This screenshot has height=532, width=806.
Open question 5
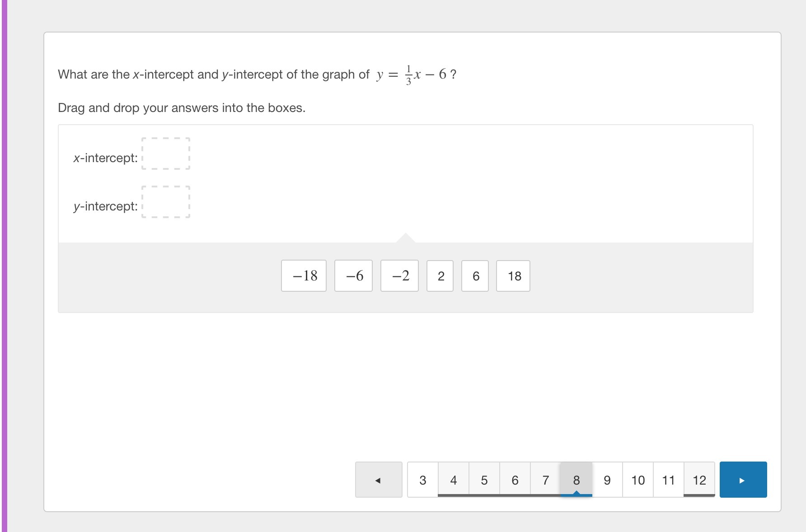click(484, 480)
